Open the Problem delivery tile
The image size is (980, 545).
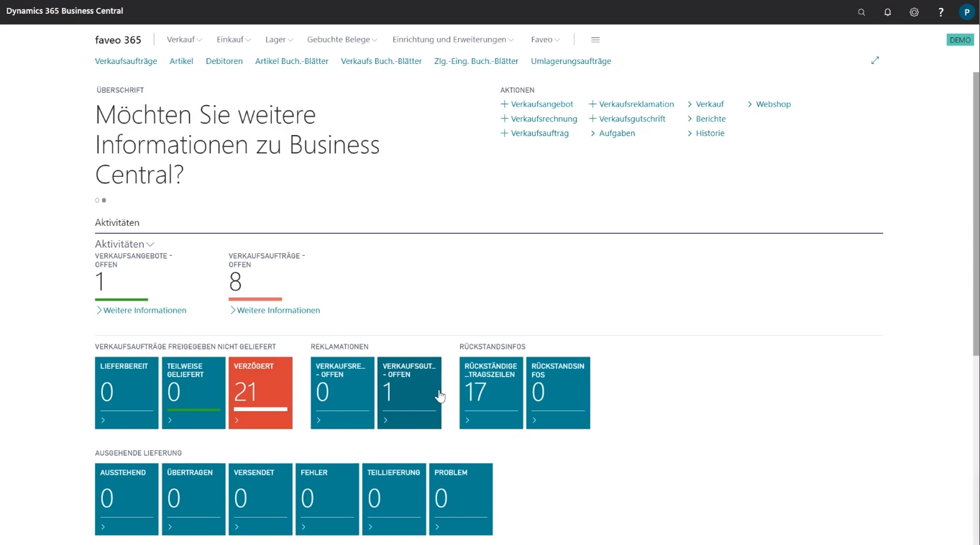[461, 500]
